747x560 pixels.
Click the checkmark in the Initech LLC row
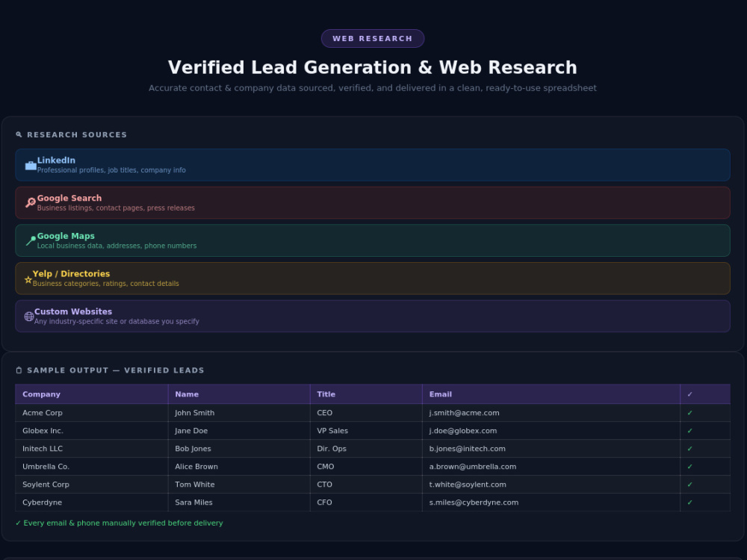coord(689,449)
